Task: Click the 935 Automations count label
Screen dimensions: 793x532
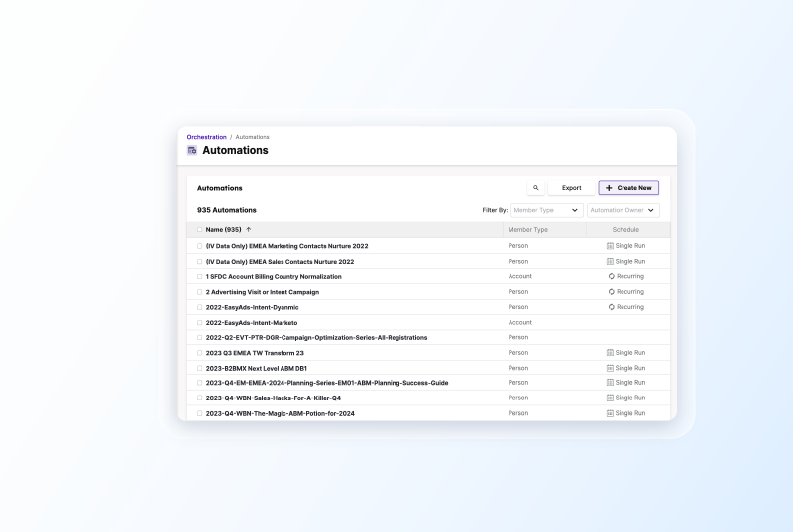Action: 227,210
